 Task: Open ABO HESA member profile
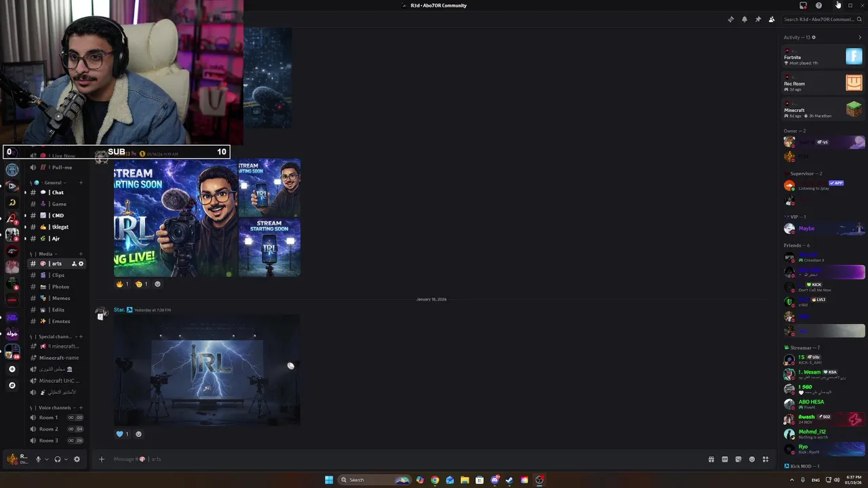(x=824, y=404)
